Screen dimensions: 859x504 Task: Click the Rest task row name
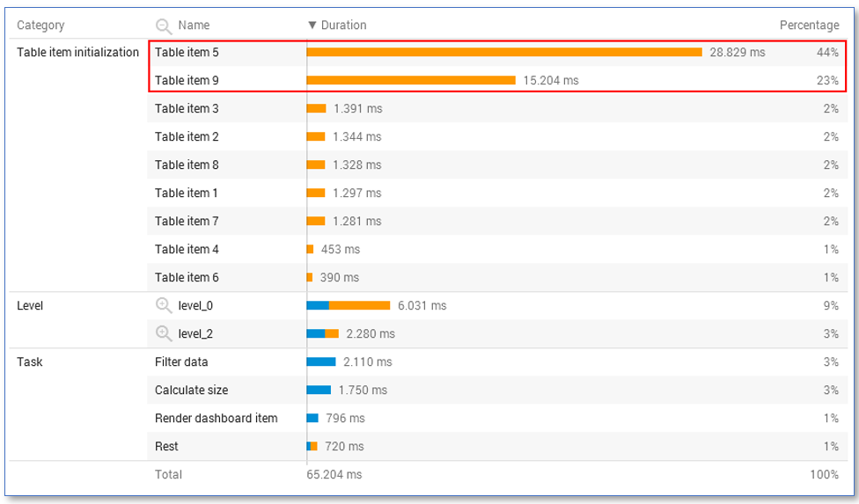coord(166,446)
